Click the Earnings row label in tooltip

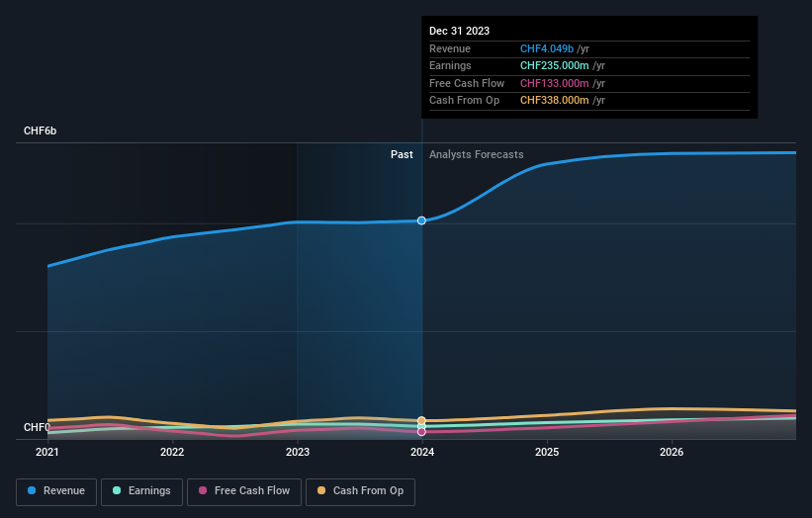pyautogui.click(x=450, y=65)
